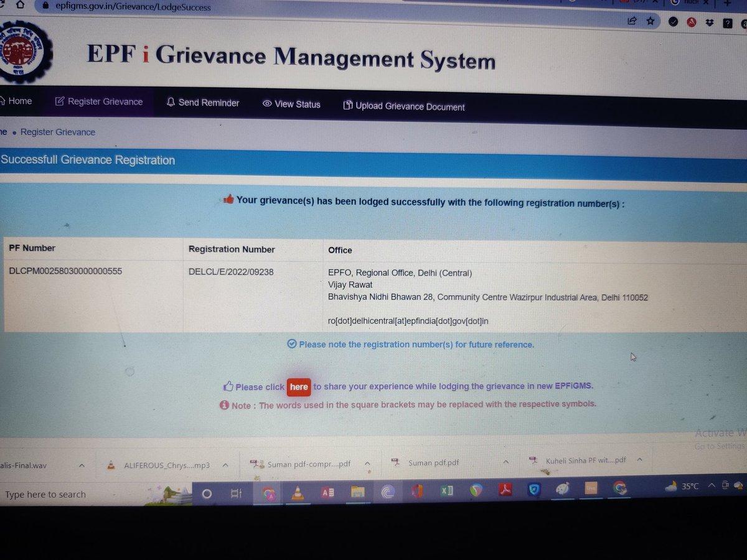
Task: Click the share page icon in address bar
Action: point(632,21)
